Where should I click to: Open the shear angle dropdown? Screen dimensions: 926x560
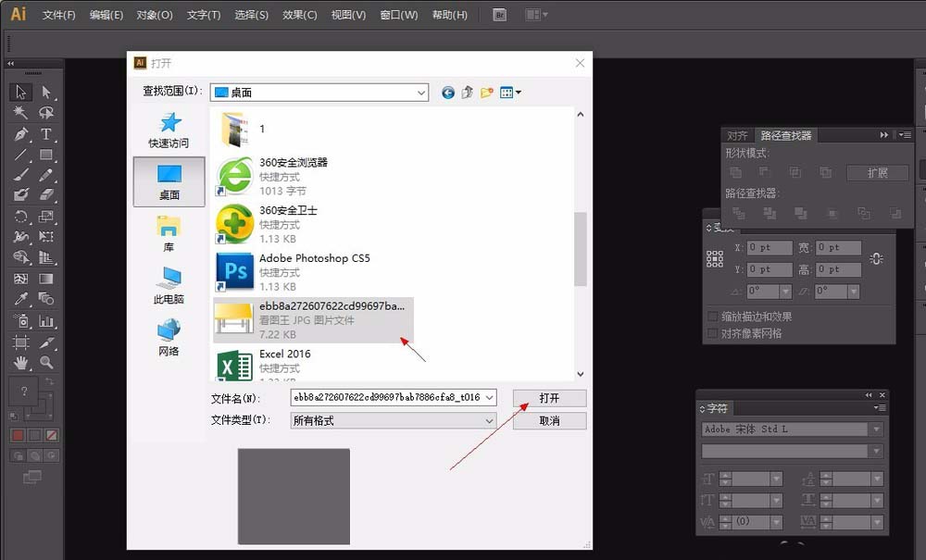pyautogui.click(x=854, y=292)
